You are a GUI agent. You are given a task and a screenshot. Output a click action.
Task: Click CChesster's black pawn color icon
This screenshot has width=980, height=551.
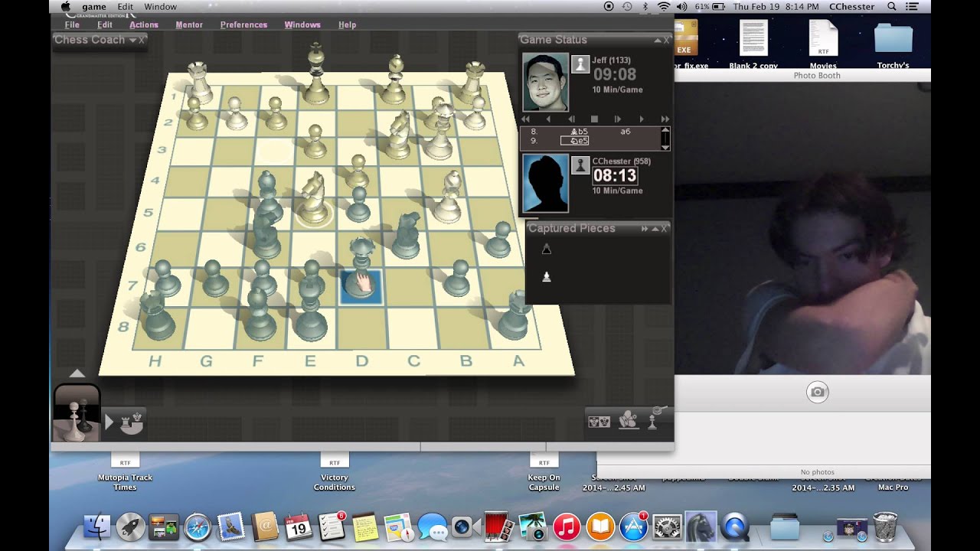tap(580, 165)
